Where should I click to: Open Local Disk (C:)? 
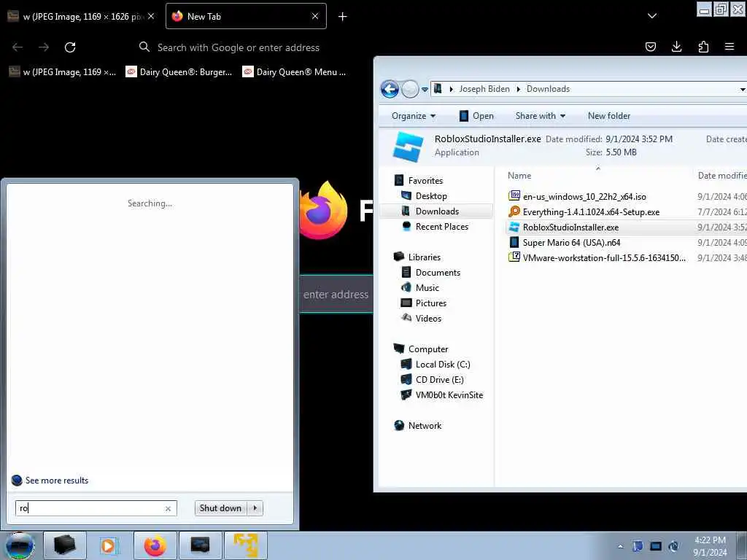point(443,365)
